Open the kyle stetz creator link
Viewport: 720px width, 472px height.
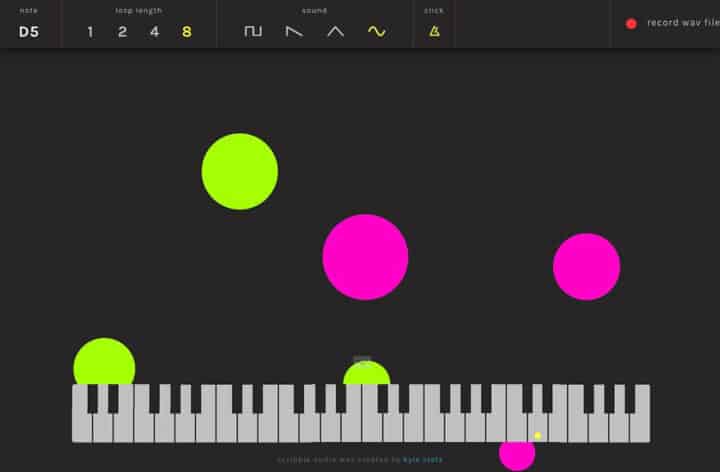pos(422,460)
